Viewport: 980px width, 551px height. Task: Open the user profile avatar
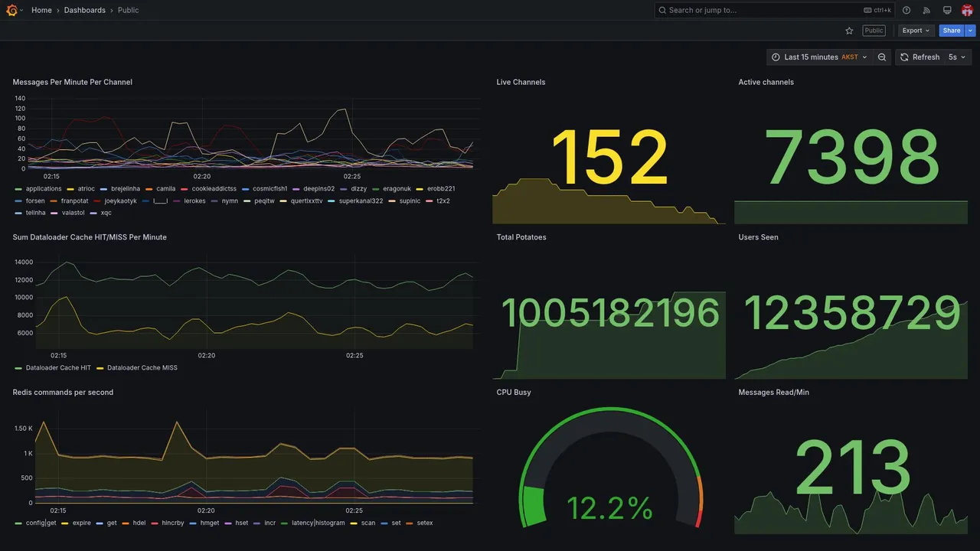tap(967, 10)
